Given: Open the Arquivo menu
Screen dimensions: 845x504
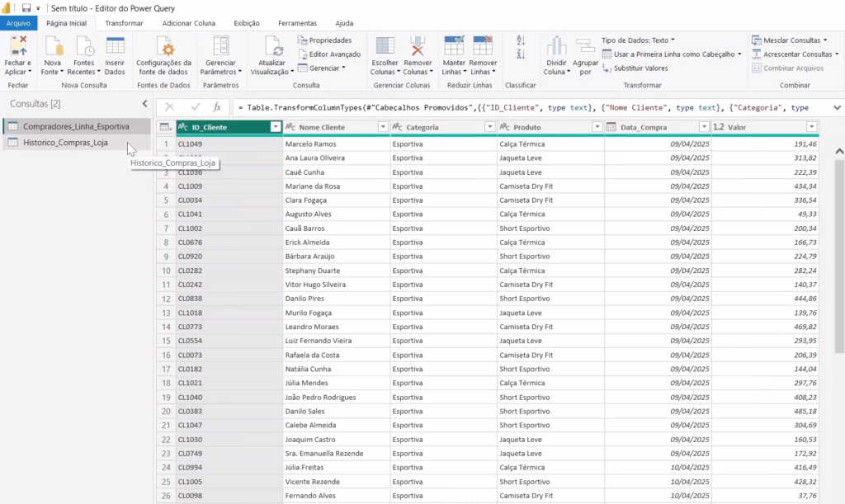Looking at the screenshot, I should 18,23.
